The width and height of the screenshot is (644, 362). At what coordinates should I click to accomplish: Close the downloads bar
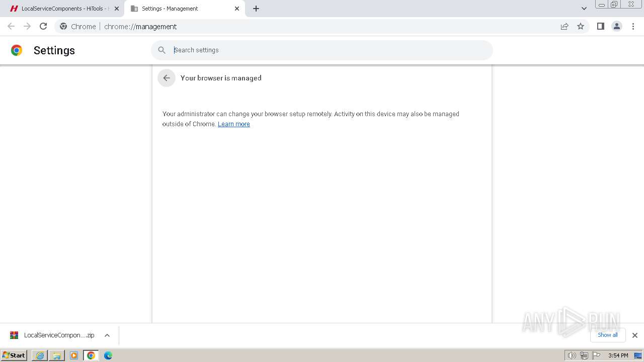coord(635,335)
